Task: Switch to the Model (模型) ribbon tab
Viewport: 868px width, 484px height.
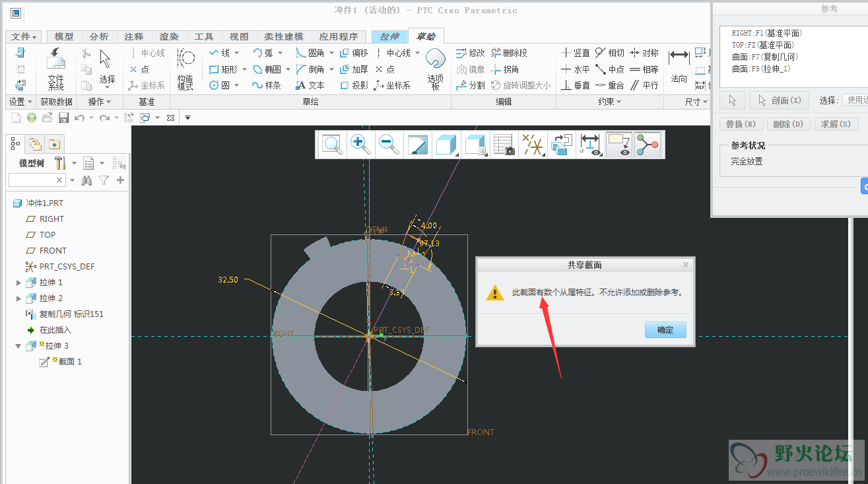Action: tap(64, 37)
